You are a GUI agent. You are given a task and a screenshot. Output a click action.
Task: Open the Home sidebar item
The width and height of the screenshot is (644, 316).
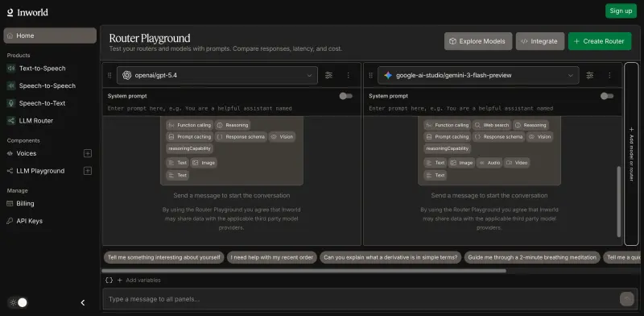(50, 35)
